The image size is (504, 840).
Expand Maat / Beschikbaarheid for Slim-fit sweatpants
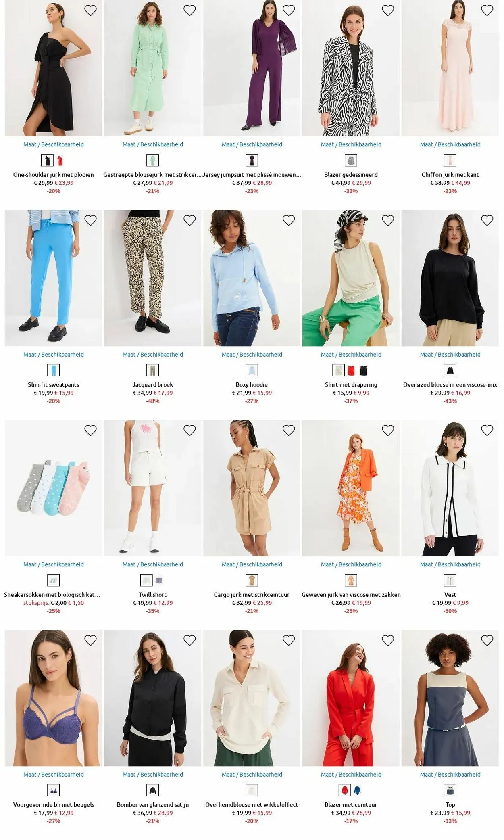(54, 355)
